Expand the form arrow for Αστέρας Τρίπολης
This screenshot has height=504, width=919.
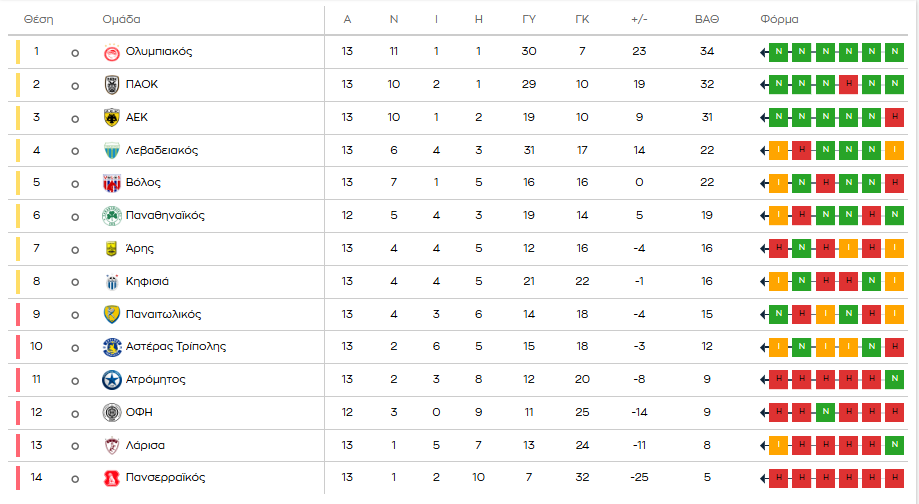point(764,347)
